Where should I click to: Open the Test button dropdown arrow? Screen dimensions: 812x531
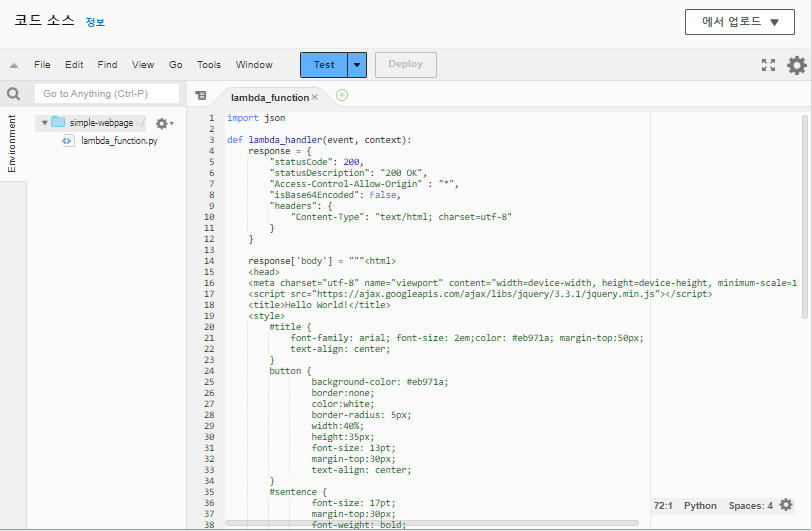click(357, 65)
